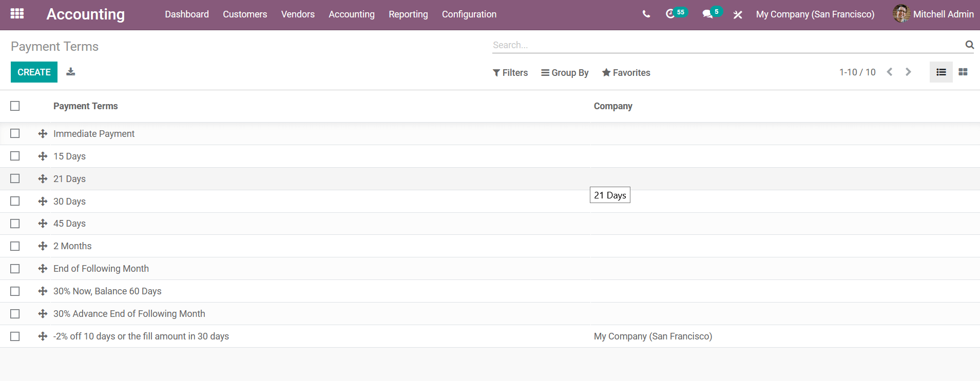
Task: Click the CREATE button
Action: coord(34,72)
